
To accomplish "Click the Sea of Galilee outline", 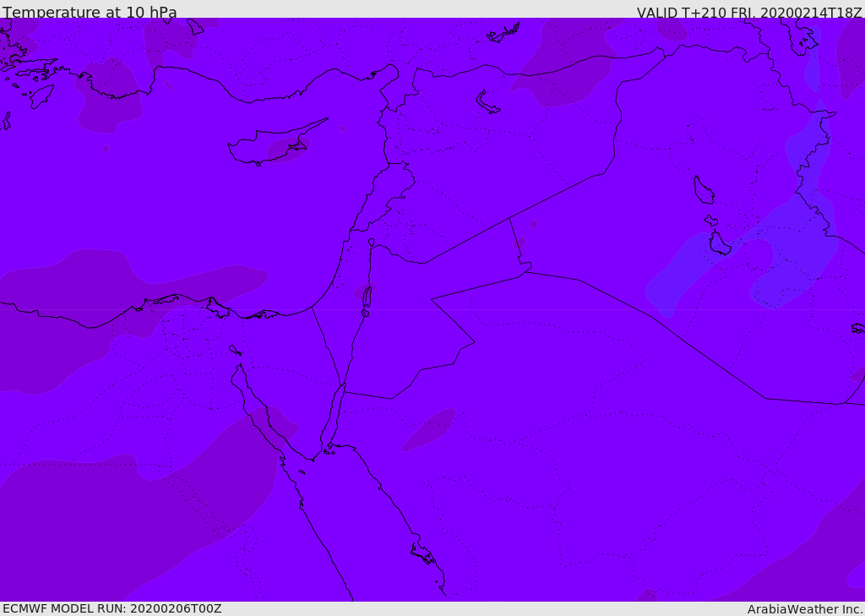I will click(372, 243).
